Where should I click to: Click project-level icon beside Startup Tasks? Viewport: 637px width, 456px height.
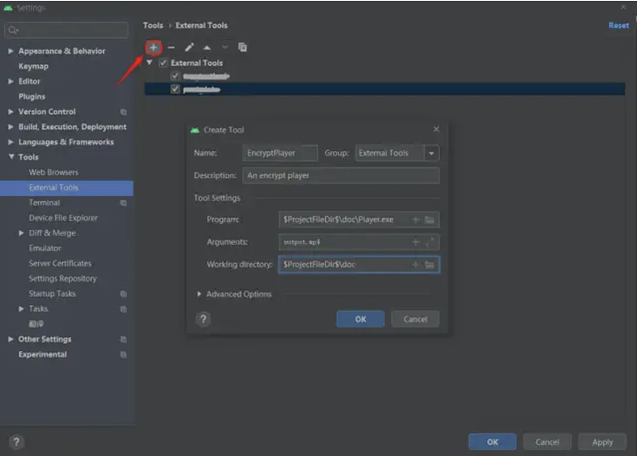pyautogui.click(x=124, y=294)
